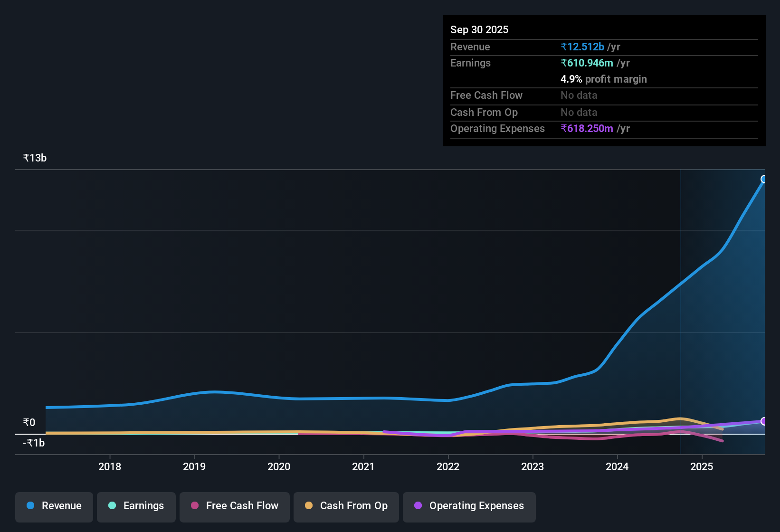The height and width of the screenshot is (532, 780).
Task: Click the Cash From Op legend button
Action: (x=346, y=506)
